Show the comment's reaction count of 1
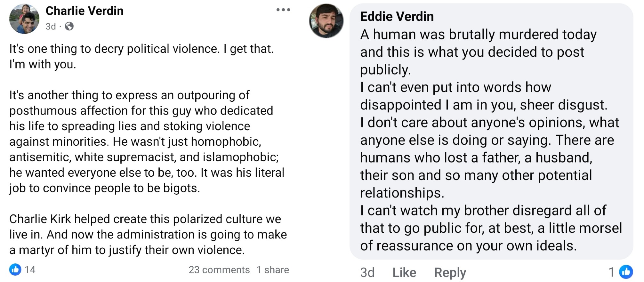The width and height of the screenshot is (644, 282). [611, 272]
